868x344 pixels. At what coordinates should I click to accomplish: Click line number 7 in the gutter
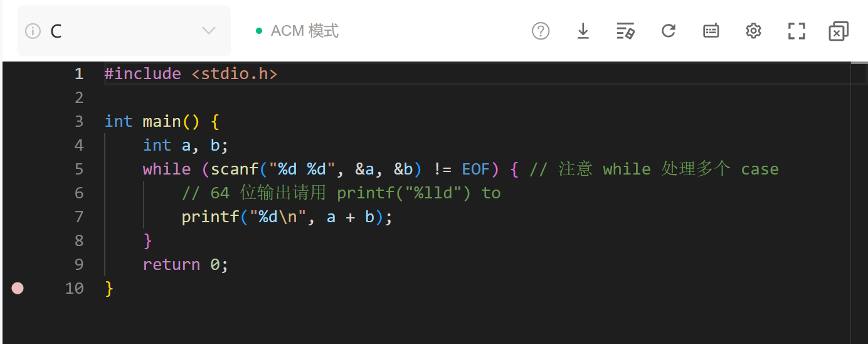78,217
